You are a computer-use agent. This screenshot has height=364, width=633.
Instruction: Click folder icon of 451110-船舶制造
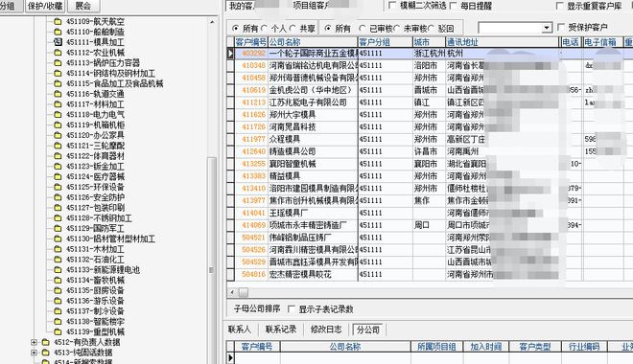tap(58, 32)
